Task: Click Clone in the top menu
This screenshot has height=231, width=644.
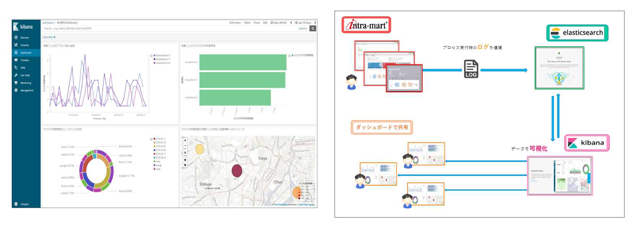Action: point(257,23)
